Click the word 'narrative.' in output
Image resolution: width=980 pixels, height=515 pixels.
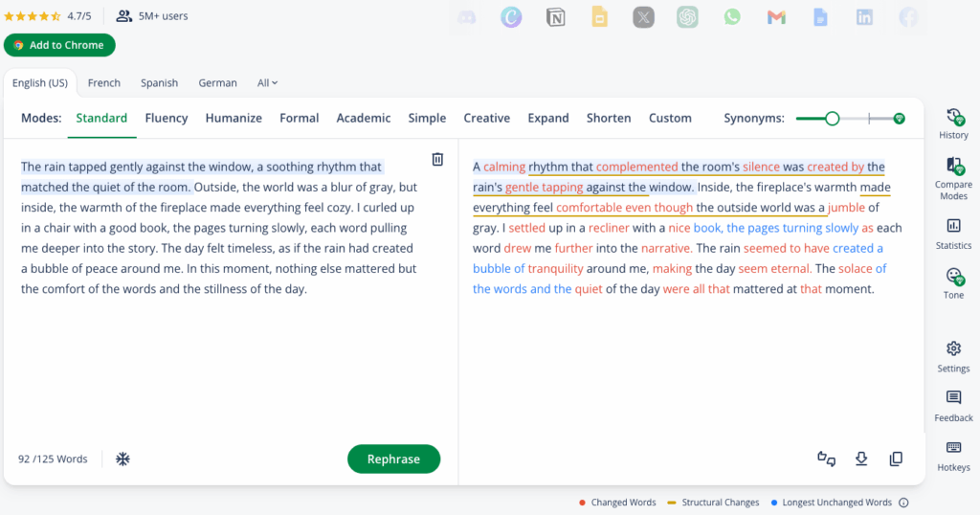[666, 248]
